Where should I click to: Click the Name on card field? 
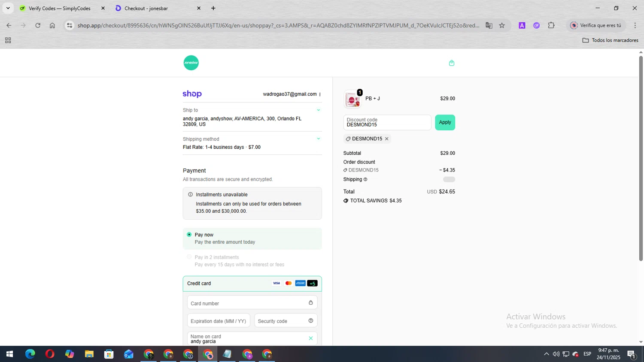tap(252, 338)
